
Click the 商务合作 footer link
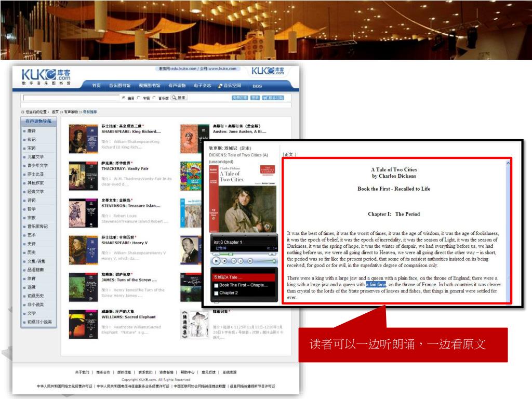point(103,372)
